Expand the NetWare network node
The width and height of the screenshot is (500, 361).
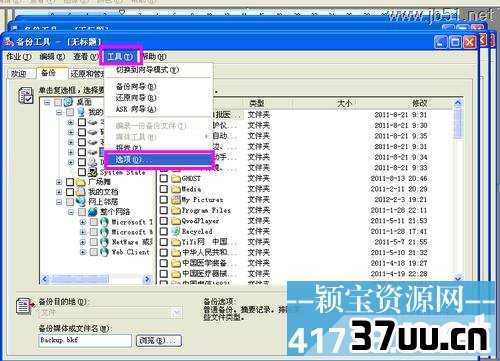(83, 242)
